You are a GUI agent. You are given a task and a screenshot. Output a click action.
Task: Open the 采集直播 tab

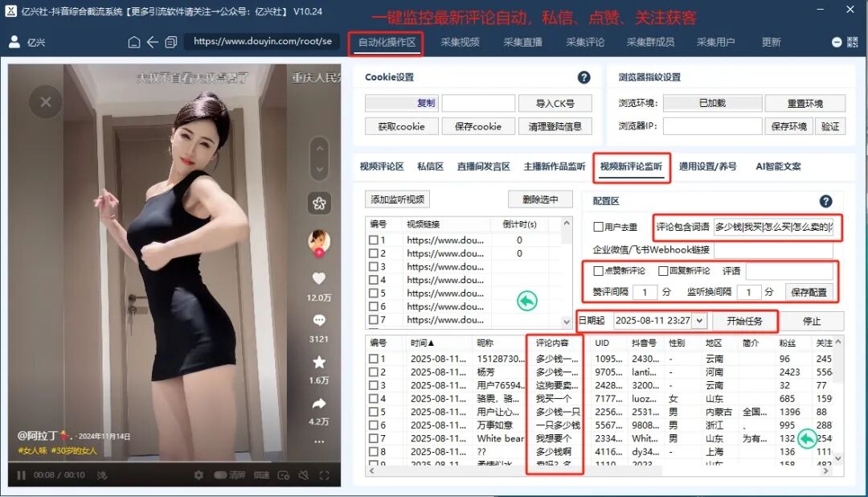pyautogui.click(x=522, y=42)
